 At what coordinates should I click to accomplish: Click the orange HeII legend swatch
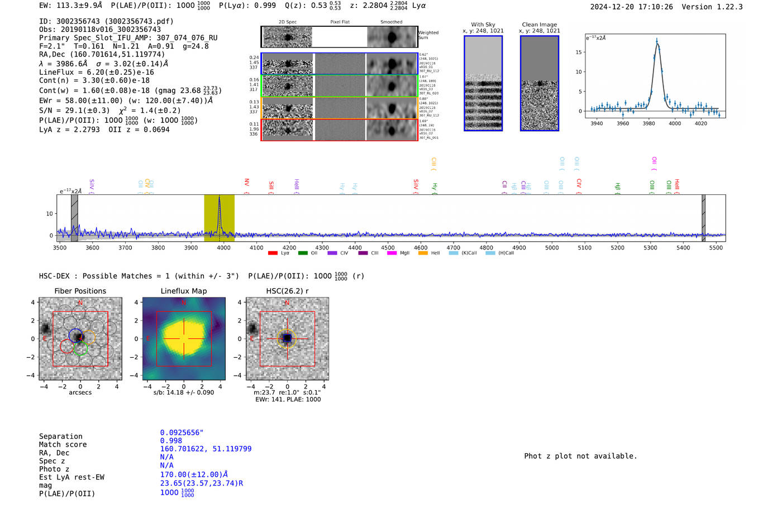[x=423, y=253]
